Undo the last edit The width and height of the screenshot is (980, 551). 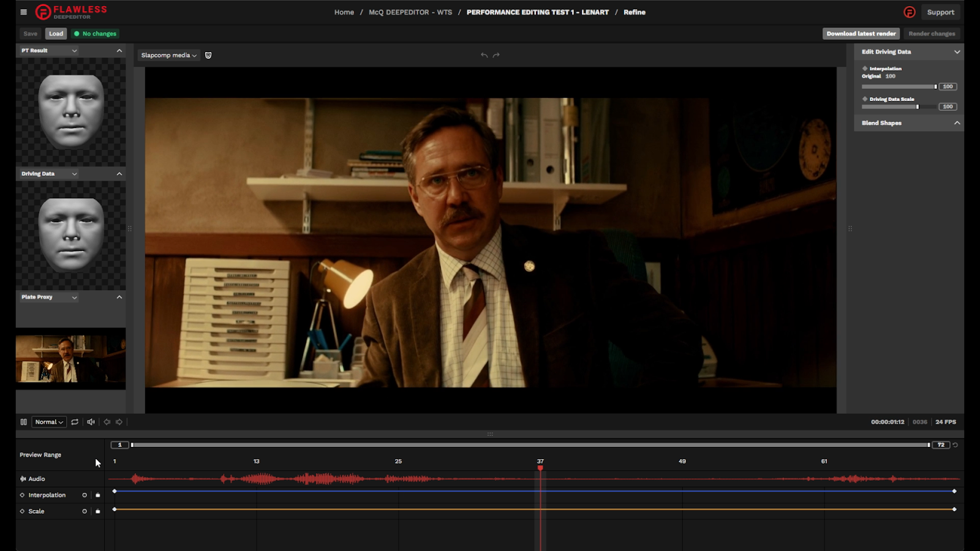point(484,55)
